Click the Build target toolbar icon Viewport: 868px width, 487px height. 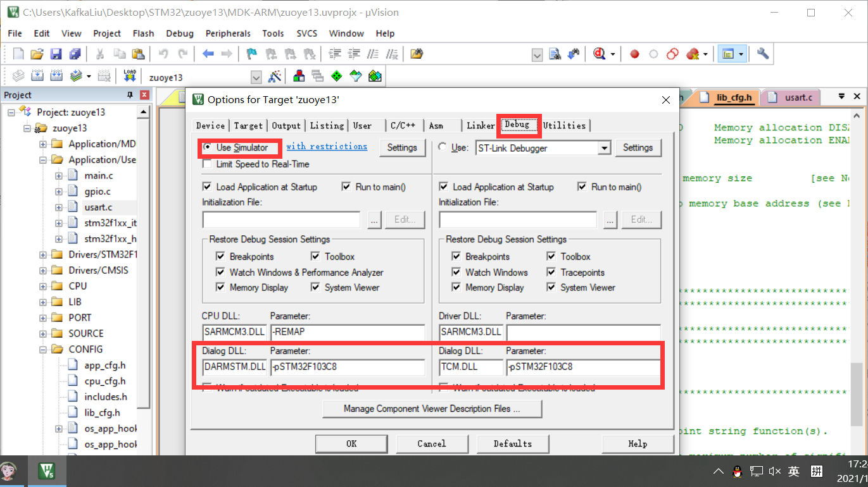pyautogui.click(x=37, y=77)
